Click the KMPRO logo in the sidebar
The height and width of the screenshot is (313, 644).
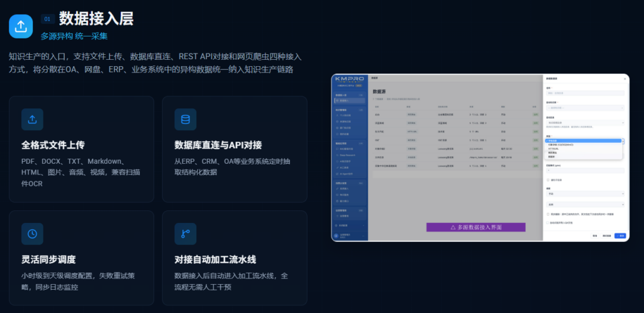click(349, 79)
